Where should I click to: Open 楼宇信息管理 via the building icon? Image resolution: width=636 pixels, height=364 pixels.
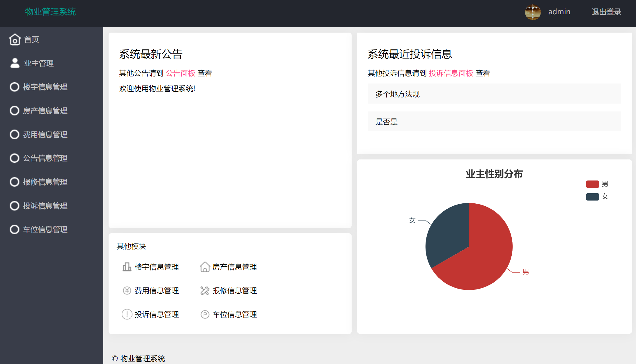(127, 267)
